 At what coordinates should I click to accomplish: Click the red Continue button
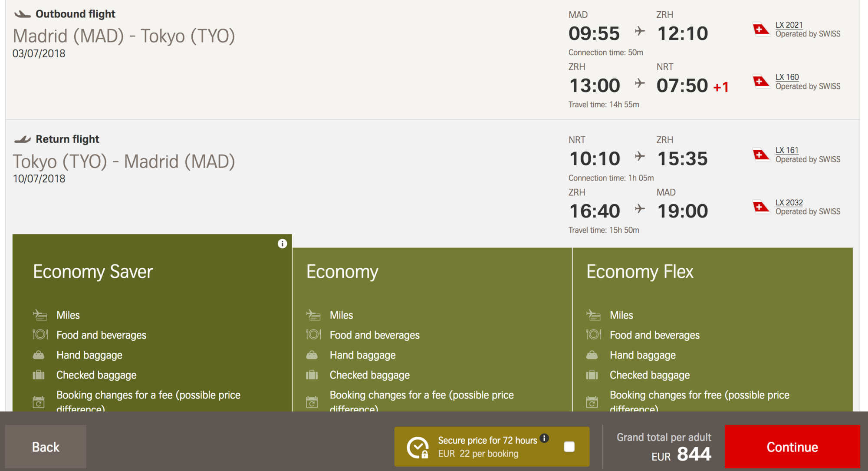[x=792, y=447]
